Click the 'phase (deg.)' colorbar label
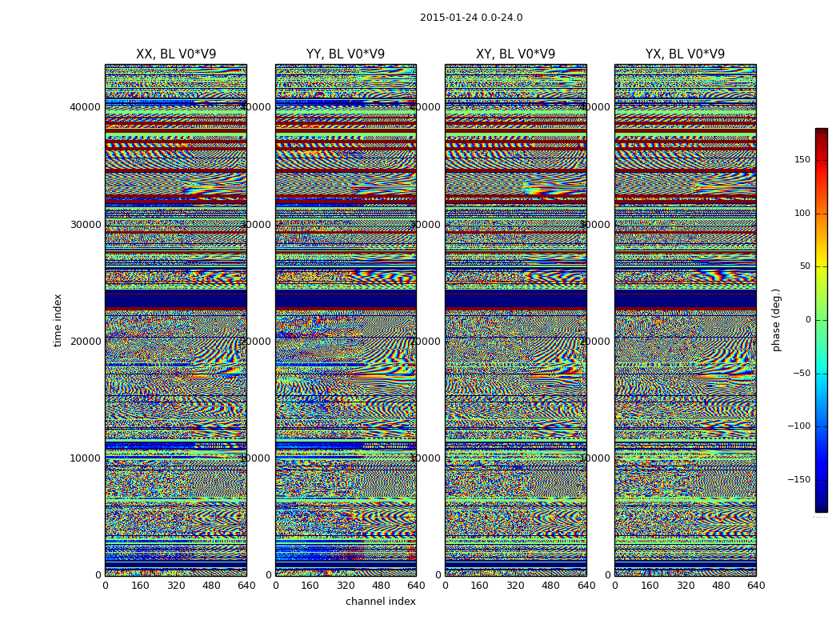Viewport: 840px width, 640px height. (x=776, y=320)
